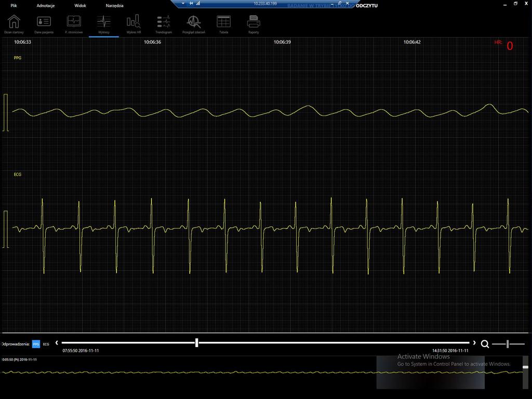532x399 pixels.
Task: Click the 10:06:39 time label
Action: tap(282, 42)
